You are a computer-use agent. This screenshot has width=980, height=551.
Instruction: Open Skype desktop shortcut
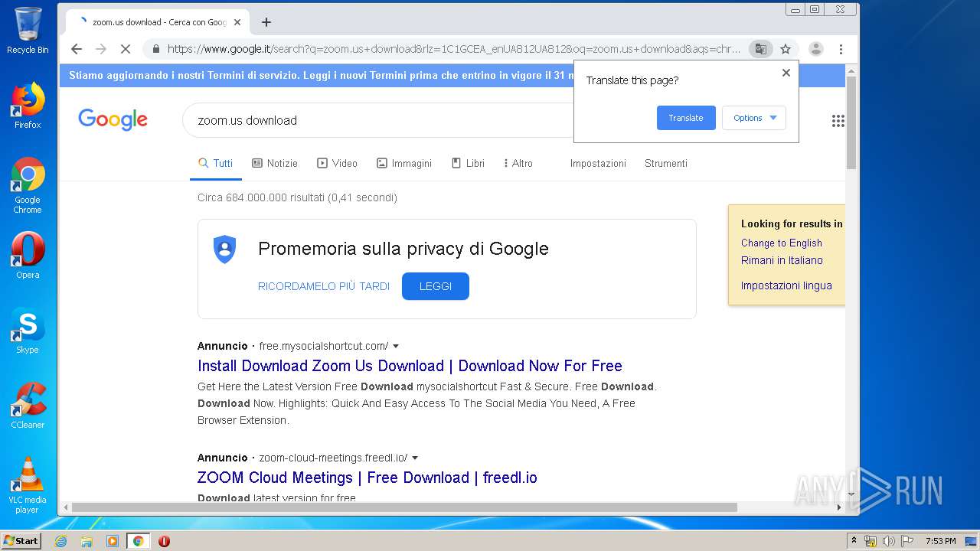[28, 331]
